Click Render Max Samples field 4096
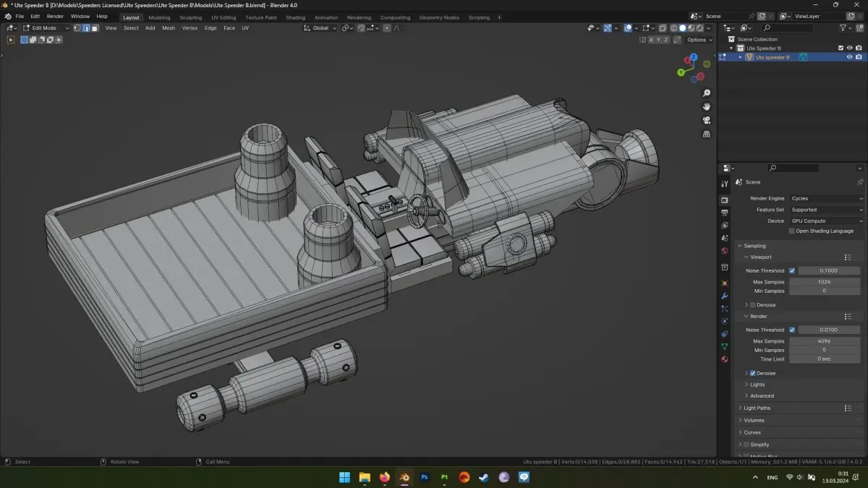This screenshot has height=488, width=868. 824,341
